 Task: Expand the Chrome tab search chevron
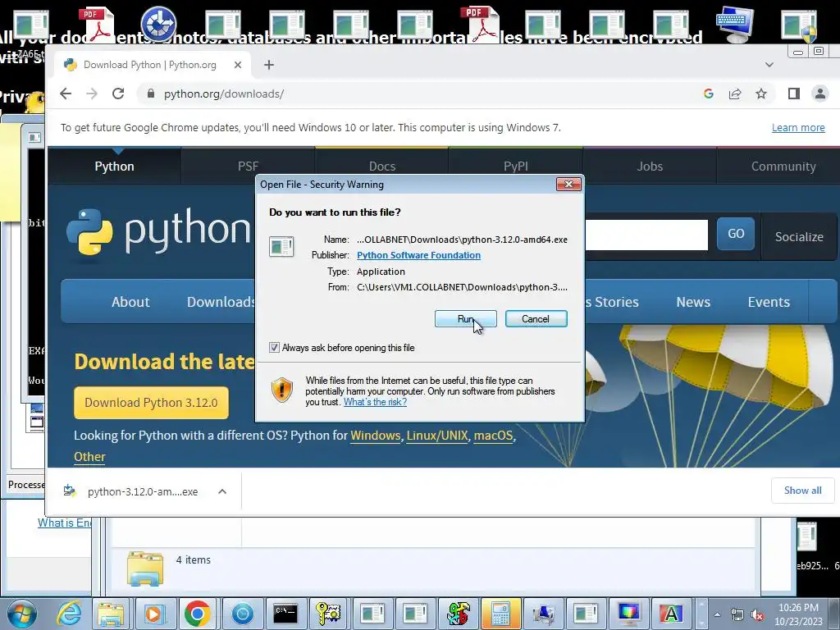[769, 65]
